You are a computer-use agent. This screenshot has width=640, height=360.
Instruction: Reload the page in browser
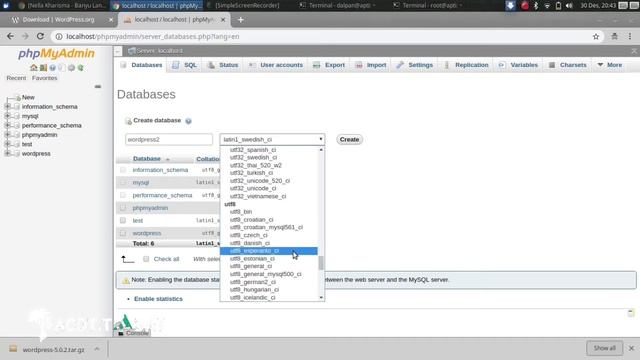click(40, 36)
